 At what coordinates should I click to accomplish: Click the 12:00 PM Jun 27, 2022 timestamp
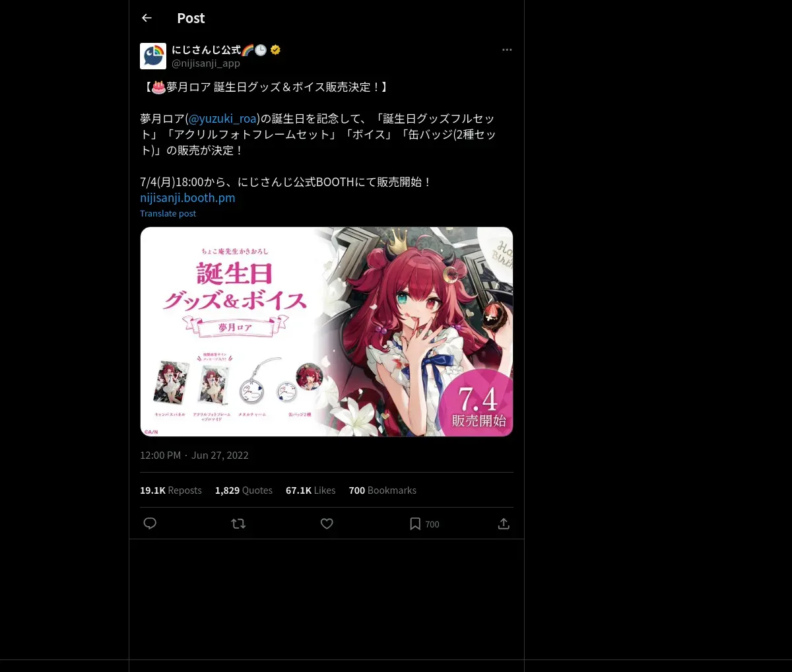194,455
